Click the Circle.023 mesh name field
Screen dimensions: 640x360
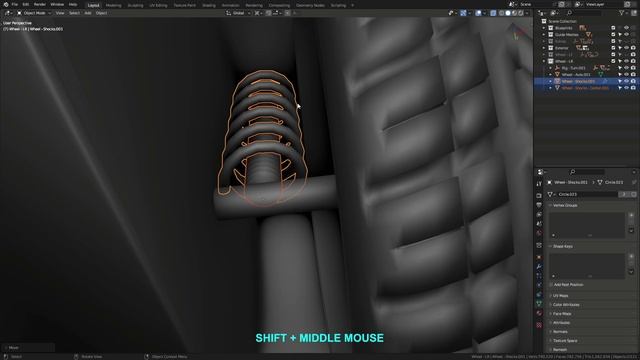coord(587,194)
